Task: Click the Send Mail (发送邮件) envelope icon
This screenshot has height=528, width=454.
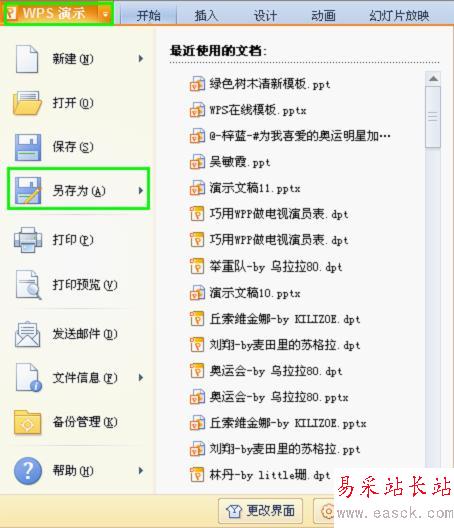Action: (28, 334)
